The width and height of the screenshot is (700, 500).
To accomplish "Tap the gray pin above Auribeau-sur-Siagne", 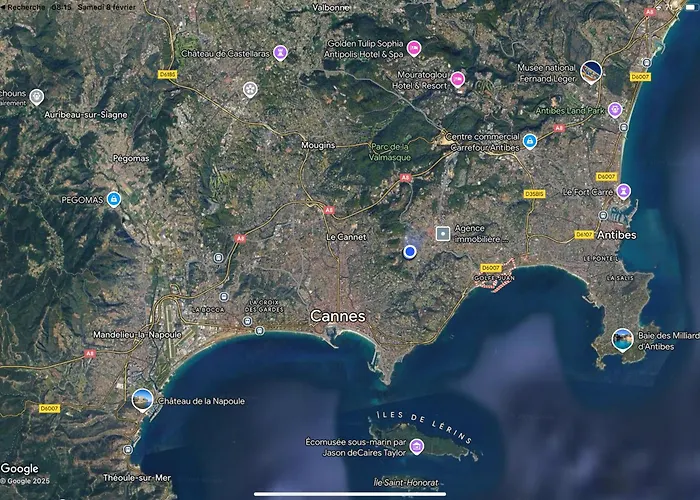I will click(37, 96).
